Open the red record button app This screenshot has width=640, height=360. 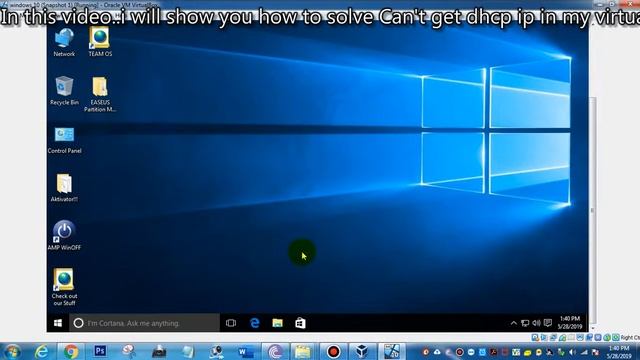click(x=333, y=351)
